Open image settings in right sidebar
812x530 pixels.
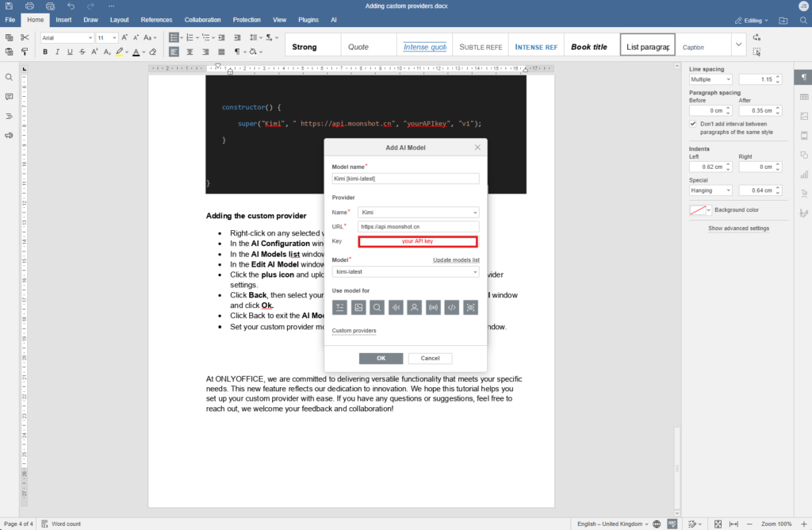pyautogui.click(x=804, y=116)
